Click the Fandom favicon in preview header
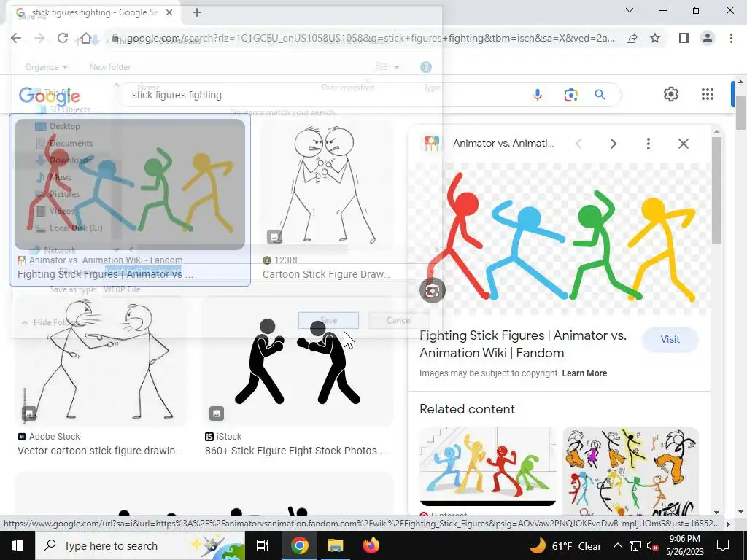 [x=431, y=144]
